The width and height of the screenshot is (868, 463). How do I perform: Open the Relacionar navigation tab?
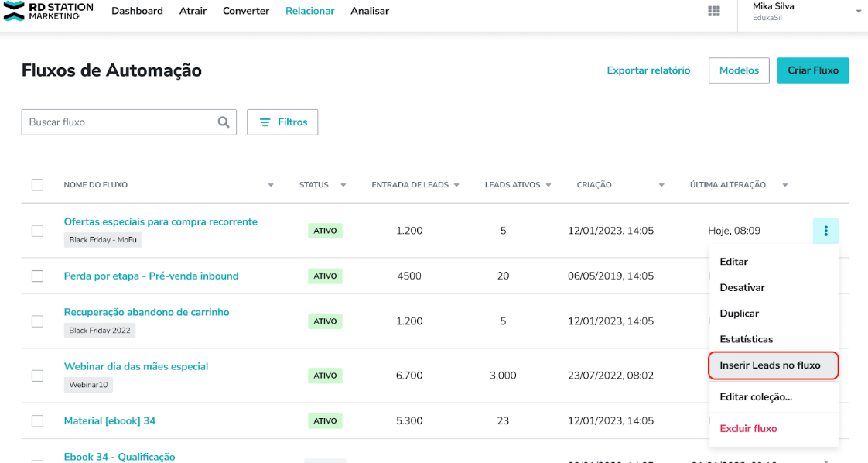[x=310, y=11]
